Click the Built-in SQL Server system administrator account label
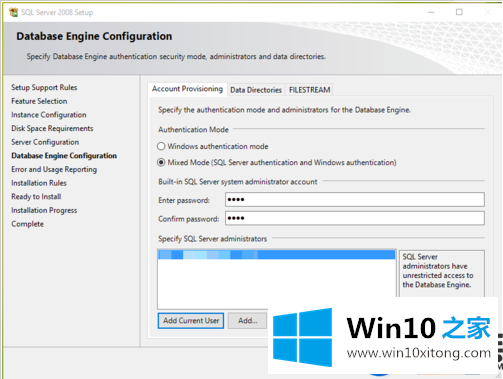 [x=238, y=182]
